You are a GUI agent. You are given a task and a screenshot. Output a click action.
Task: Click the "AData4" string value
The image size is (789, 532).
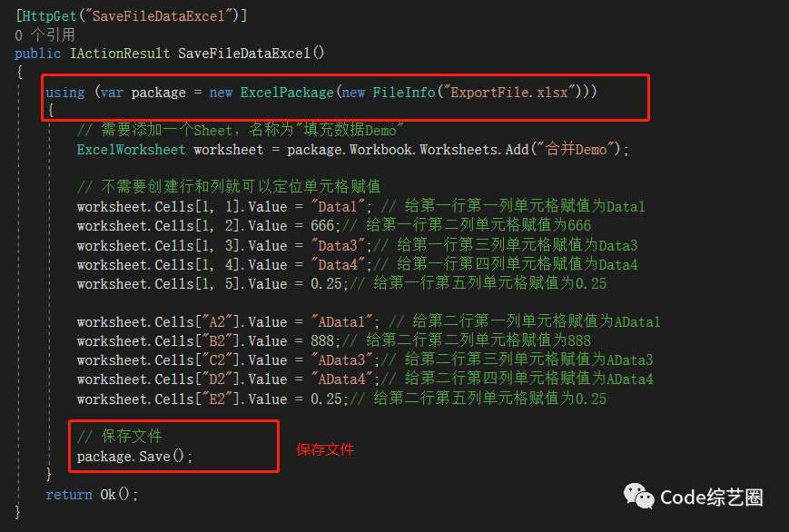[x=341, y=379]
